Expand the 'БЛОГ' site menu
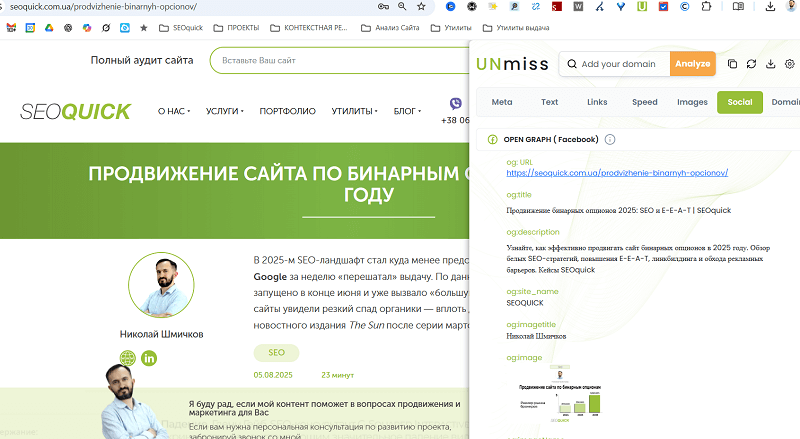 pos(407,111)
